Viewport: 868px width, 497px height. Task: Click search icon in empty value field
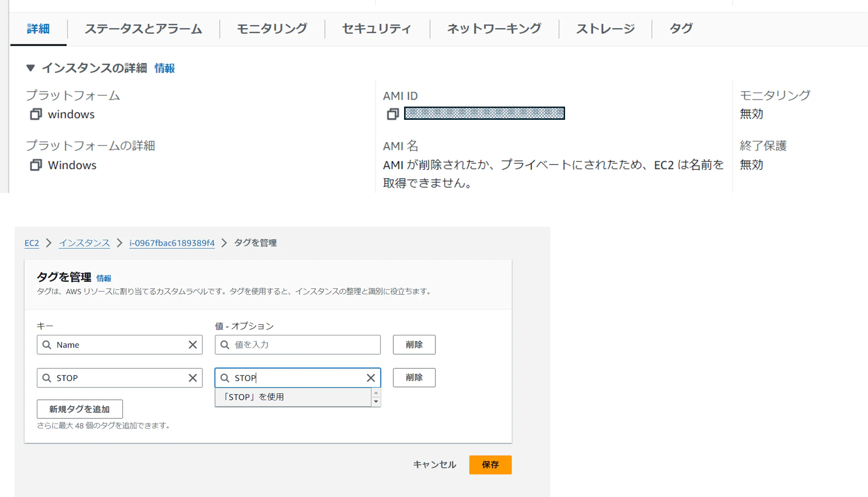225,345
